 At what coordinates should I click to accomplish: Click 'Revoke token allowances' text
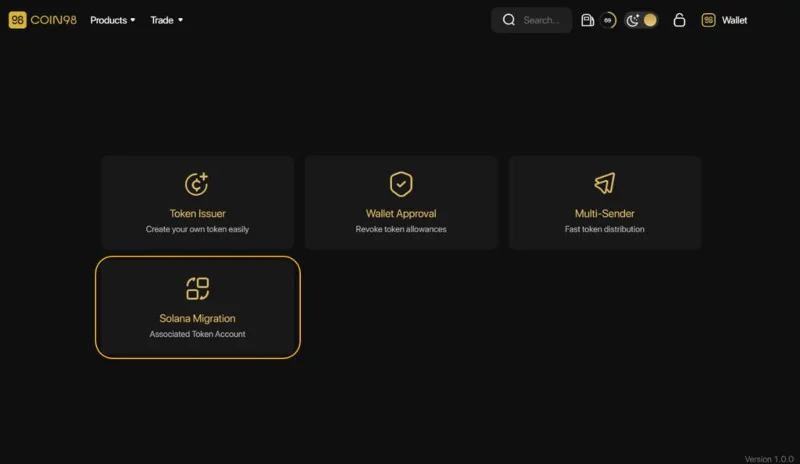[x=401, y=229]
